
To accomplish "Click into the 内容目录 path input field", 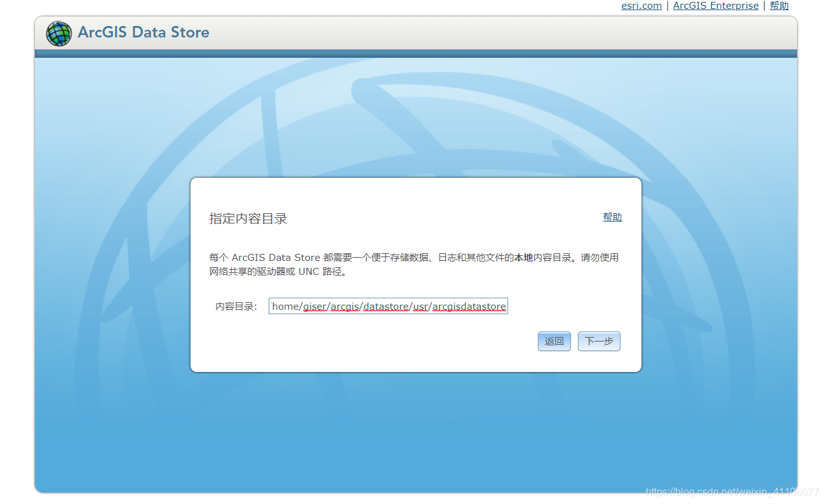I will pyautogui.click(x=388, y=307).
